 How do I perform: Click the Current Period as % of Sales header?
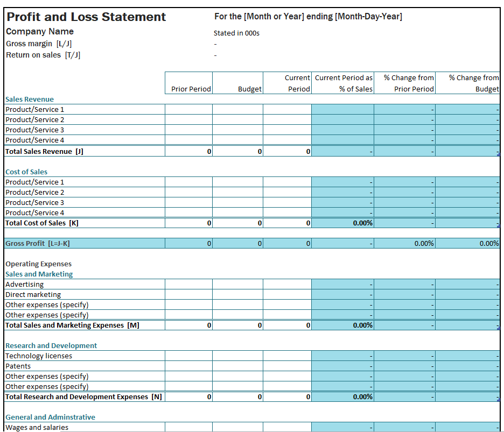point(342,83)
